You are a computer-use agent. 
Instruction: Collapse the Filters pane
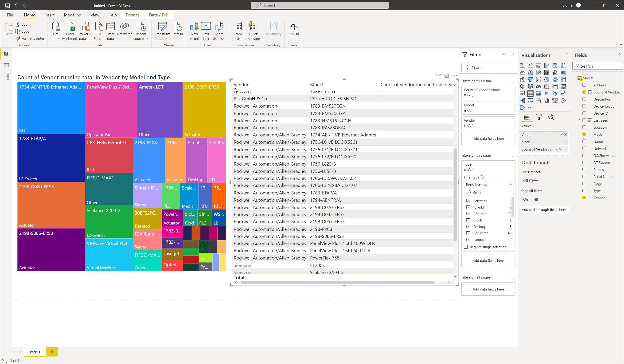(513, 54)
